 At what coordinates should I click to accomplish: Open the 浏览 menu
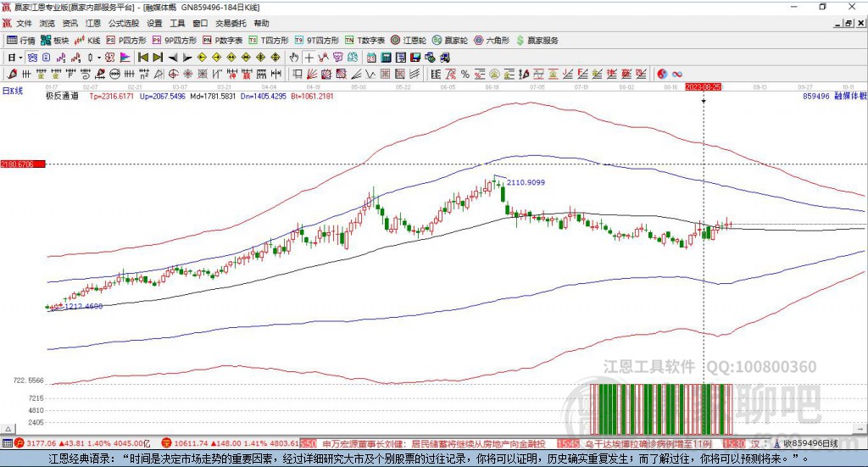pos(47,23)
